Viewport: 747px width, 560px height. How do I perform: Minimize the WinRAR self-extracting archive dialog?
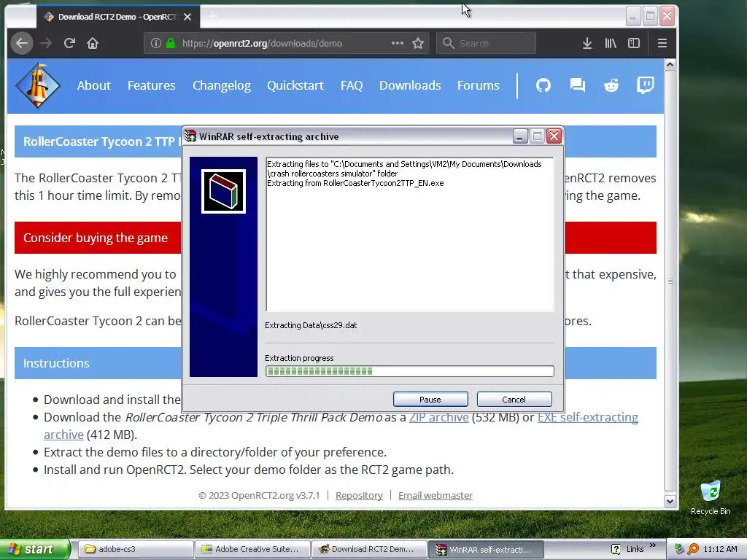pyautogui.click(x=519, y=136)
